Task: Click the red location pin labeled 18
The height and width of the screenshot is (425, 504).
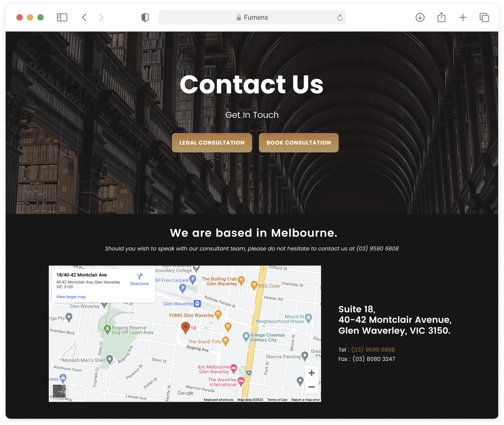Action: [x=185, y=328]
